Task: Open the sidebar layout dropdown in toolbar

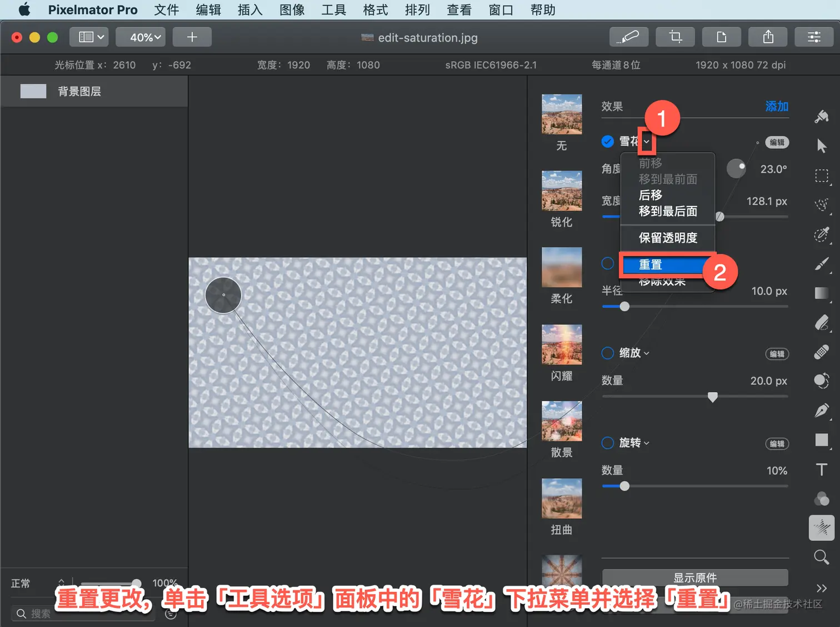Action: pyautogui.click(x=88, y=37)
